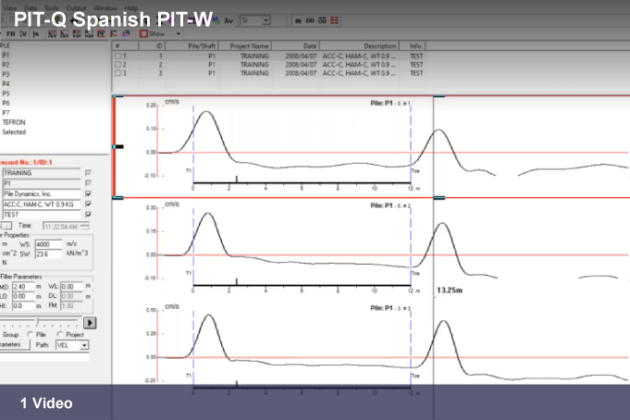Tick the checkbox for record row 2
Viewport: 630px width, 420px height.
click(118, 65)
